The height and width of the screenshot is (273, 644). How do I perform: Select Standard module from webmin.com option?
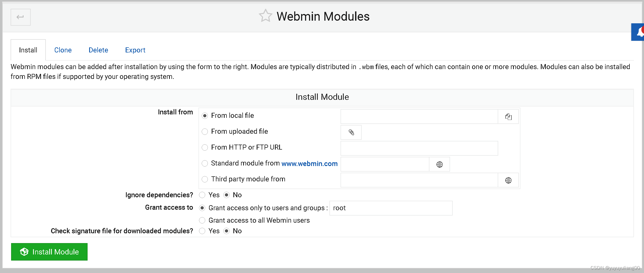coord(205,163)
